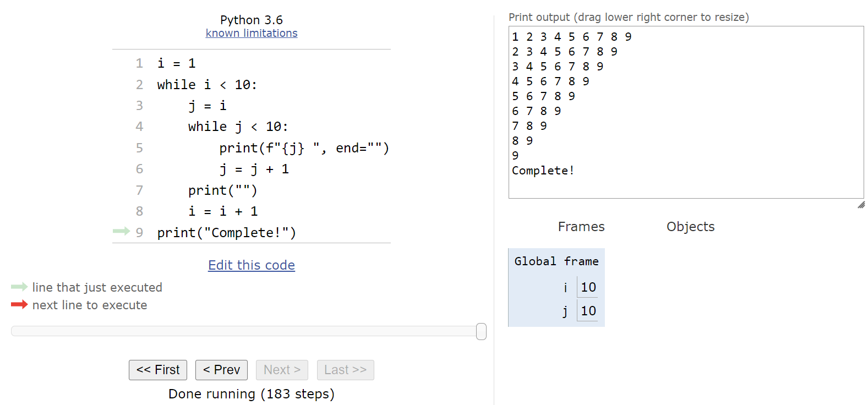868x405 pixels.
Task: Click the print("Complete!") code line
Action: (226, 233)
